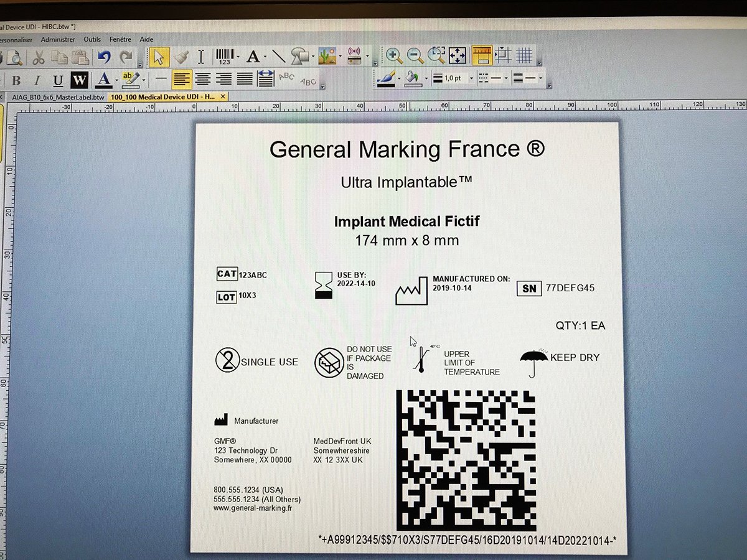
Task: Paste with the clipboard icon
Action: (x=80, y=58)
